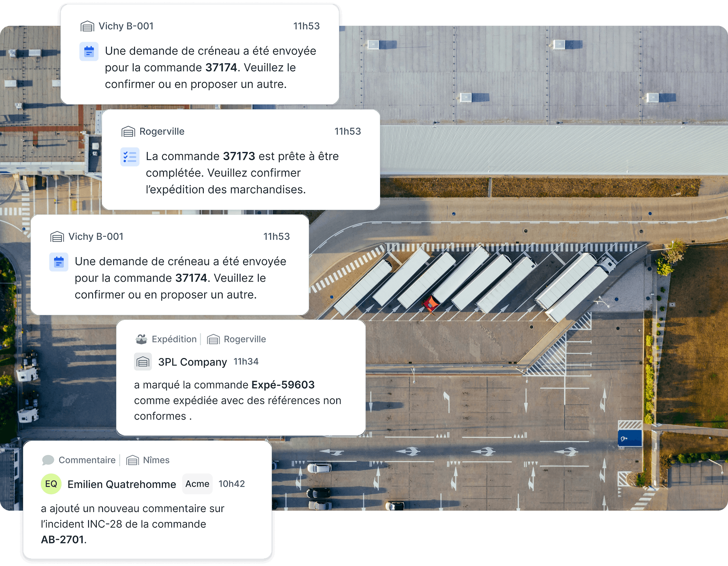
Task: Click the 11h34 timestamp
Action: pos(246,362)
